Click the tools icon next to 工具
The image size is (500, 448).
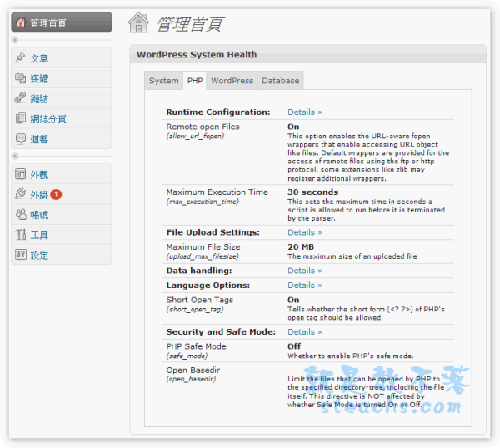click(20, 235)
